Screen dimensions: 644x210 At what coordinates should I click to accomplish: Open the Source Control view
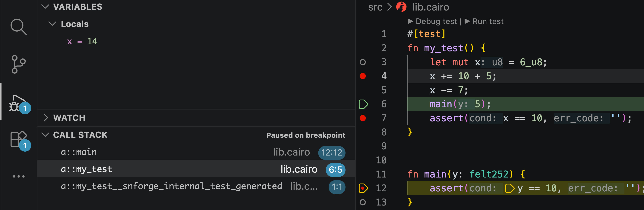[x=18, y=64]
